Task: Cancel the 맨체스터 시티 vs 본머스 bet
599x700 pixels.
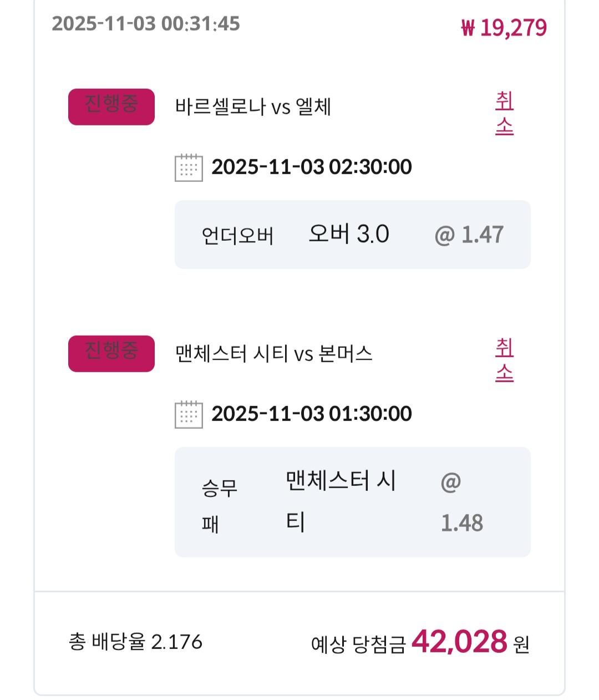Action: click(x=504, y=361)
